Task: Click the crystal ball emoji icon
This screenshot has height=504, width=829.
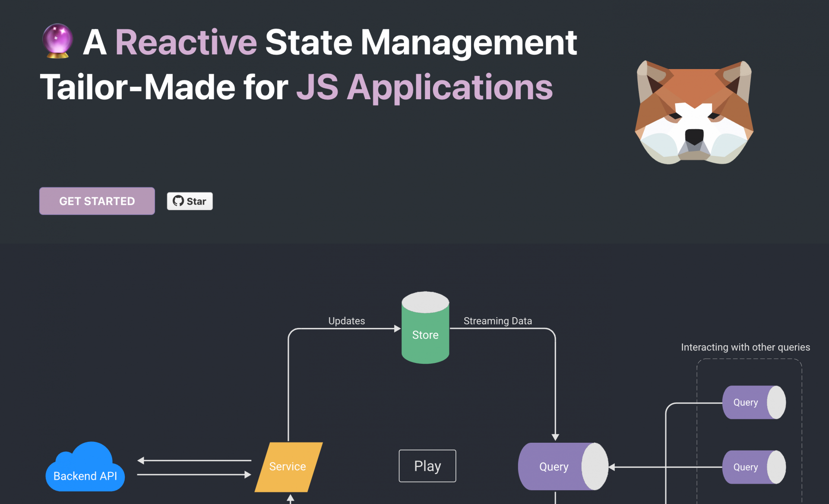Action: pyautogui.click(x=57, y=41)
